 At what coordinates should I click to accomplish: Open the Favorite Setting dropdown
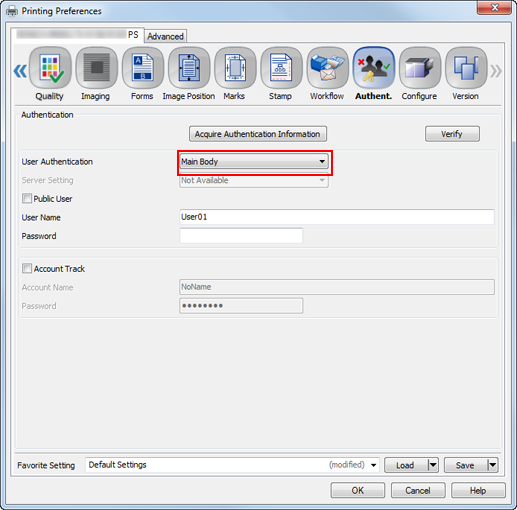coord(232,465)
